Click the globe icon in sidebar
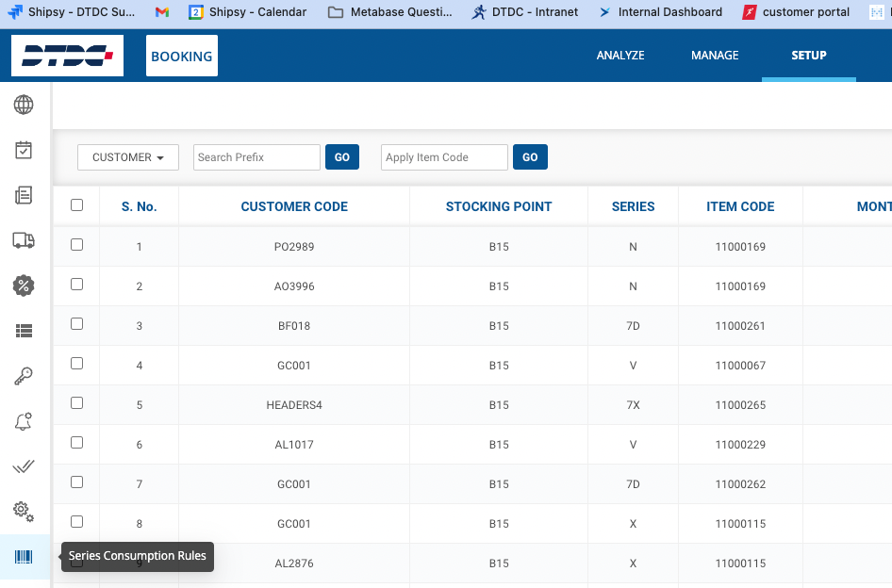Screen dimensions: 892x588 (24, 105)
